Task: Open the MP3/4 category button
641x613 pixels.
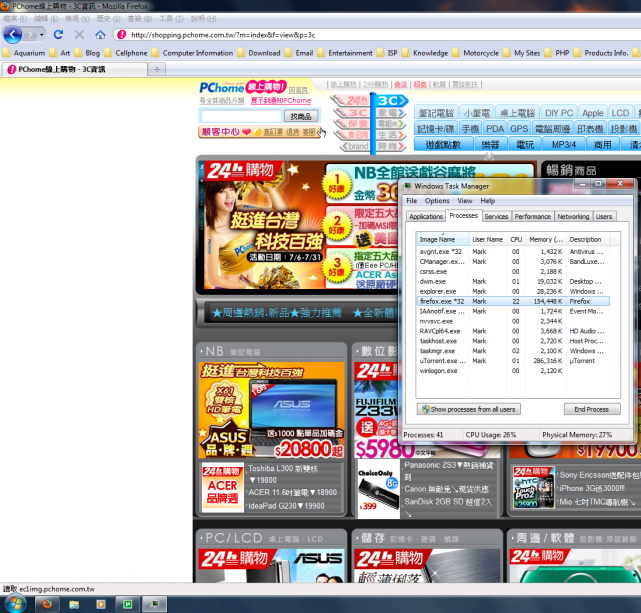Action: click(x=563, y=145)
